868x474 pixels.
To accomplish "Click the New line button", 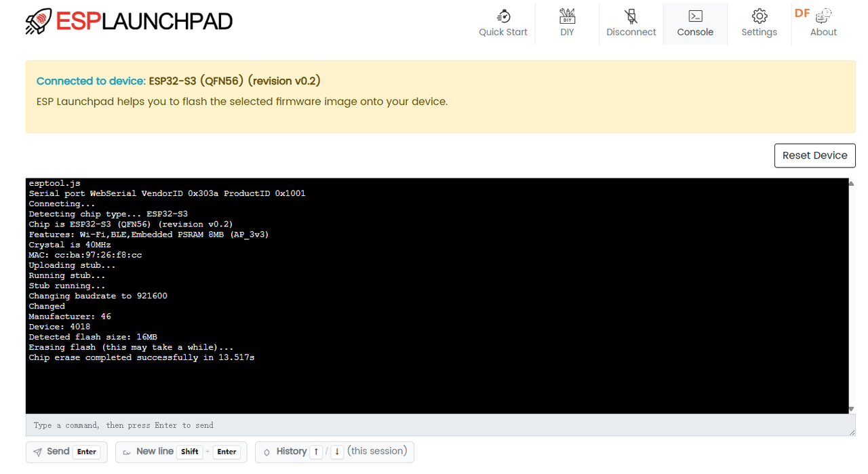I will [180, 452].
